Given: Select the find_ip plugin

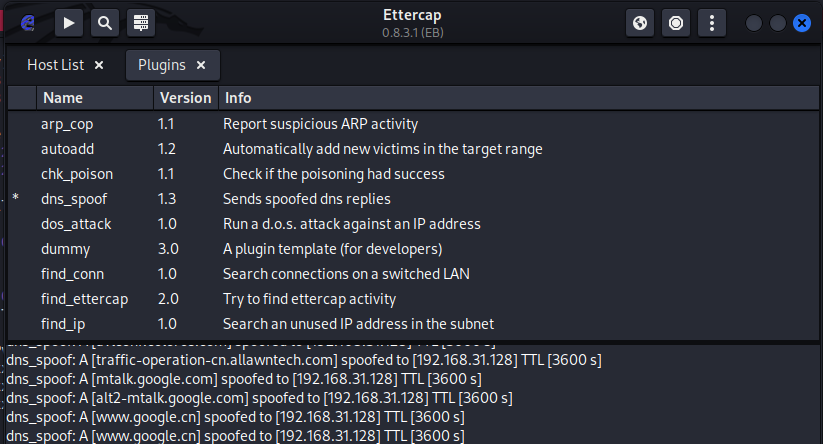Looking at the screenshot, I should tap(413, 324).
